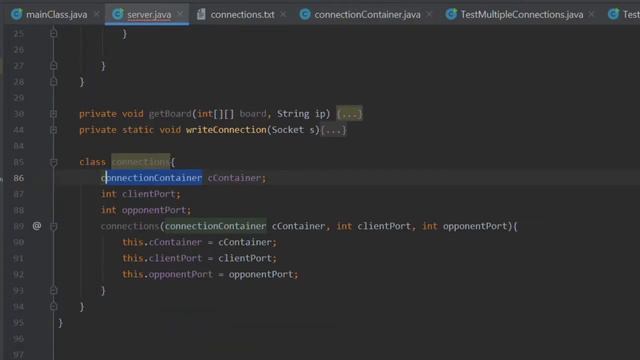This screenshot has width=640, height=360.
Task: Expand the {...} placeholder after getBoard signature
Action: click(x=349, y=114)
